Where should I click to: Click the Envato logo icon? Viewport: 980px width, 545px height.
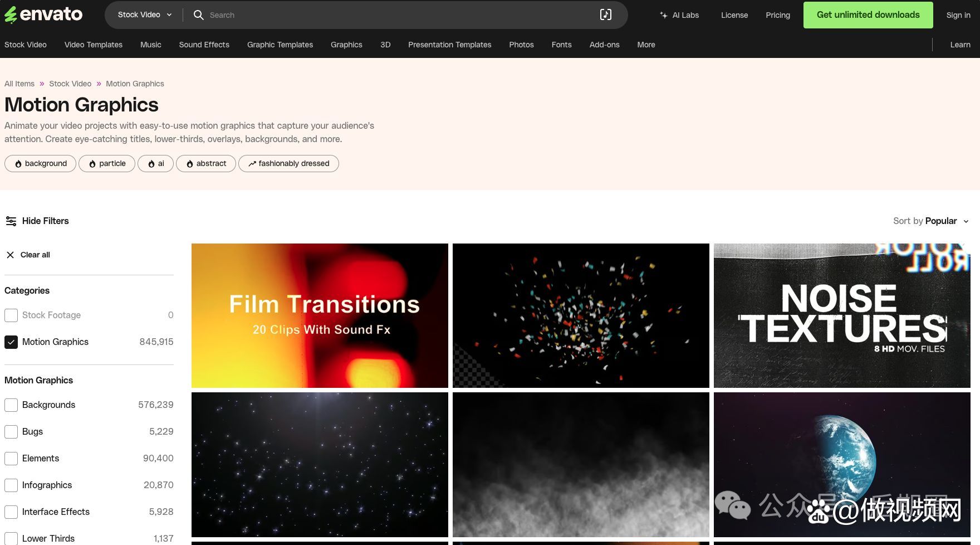[11, 15]
